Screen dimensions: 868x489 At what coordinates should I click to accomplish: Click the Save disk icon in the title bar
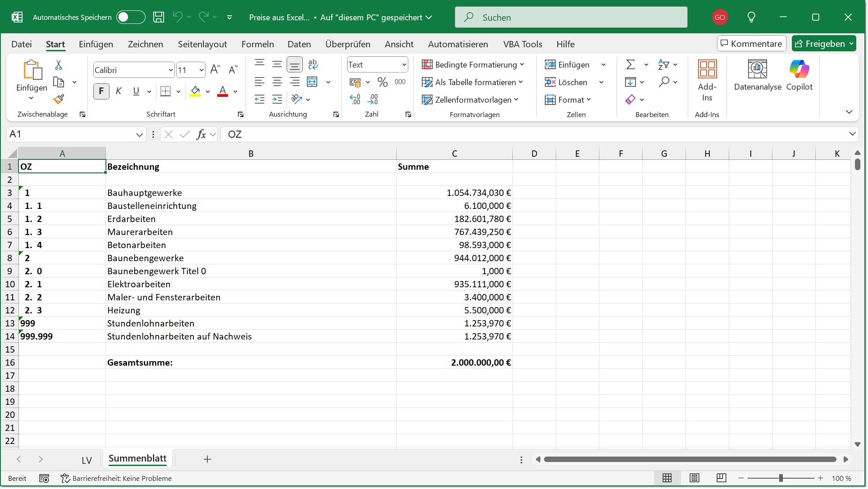coord(159,17)
